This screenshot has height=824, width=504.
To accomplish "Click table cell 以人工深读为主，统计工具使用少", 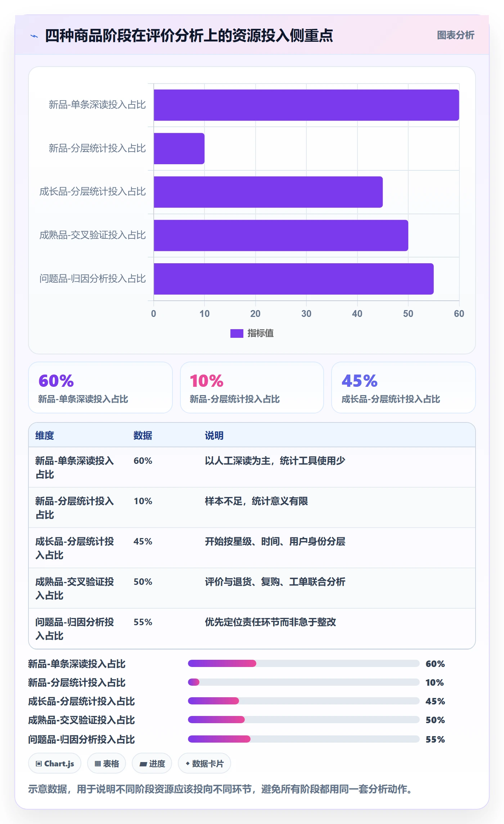I will click(275, 461).
